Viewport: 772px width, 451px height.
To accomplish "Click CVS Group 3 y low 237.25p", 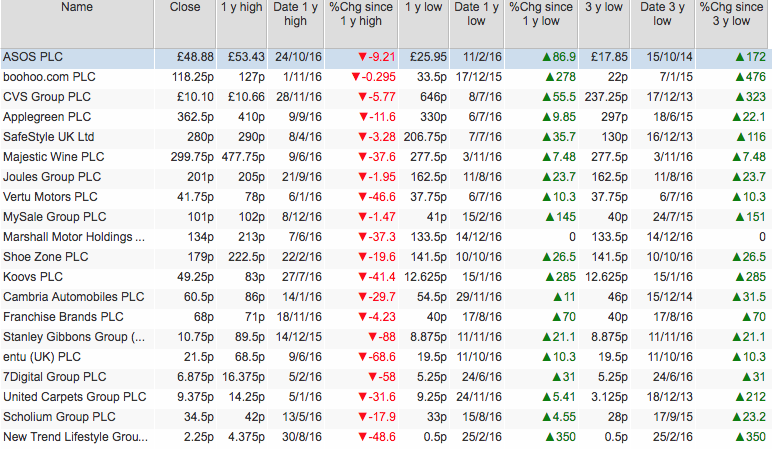I will (606, 97).
